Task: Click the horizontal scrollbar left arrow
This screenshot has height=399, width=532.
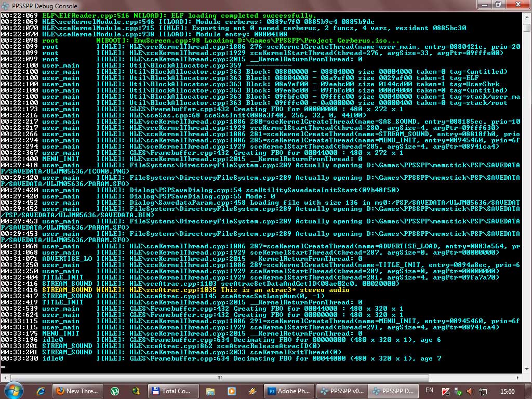Action: (5, 378)
